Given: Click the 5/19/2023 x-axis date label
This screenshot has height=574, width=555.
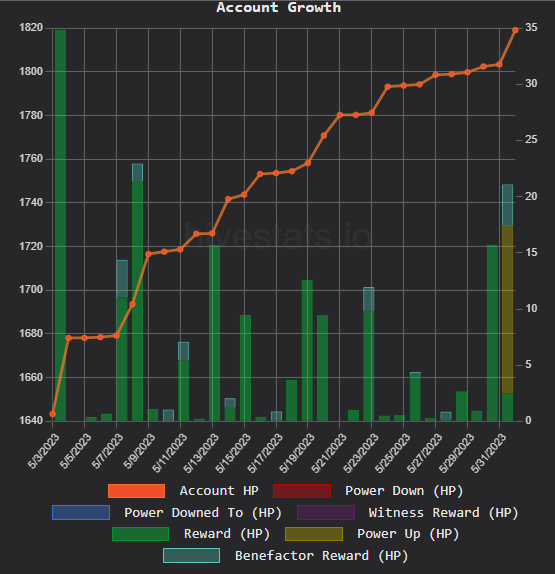Looking at the screenshot, I should 297,453.
